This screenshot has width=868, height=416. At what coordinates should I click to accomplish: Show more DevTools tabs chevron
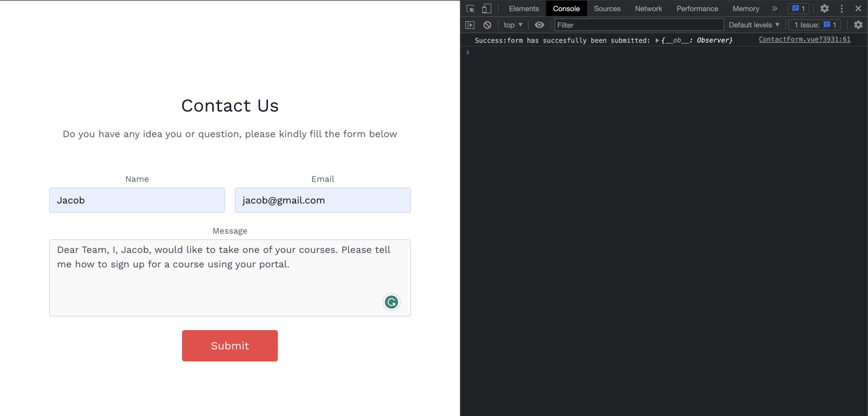774,8
